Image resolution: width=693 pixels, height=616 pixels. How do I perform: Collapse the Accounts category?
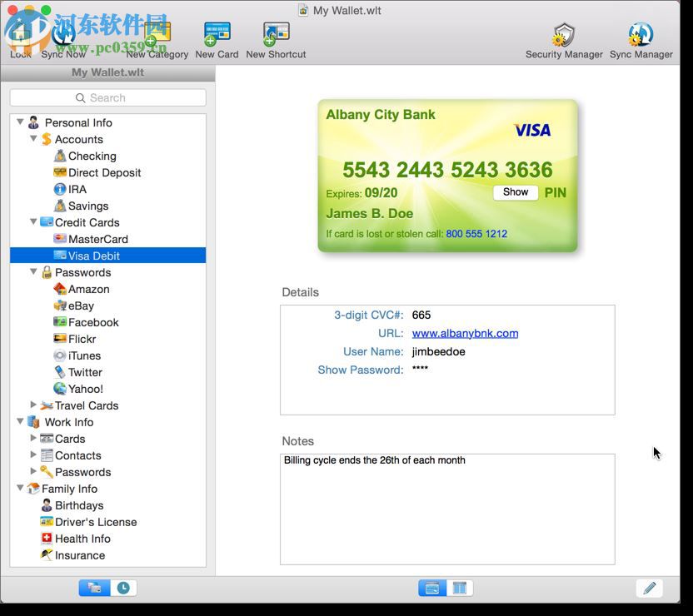click(x=33, y=139)
